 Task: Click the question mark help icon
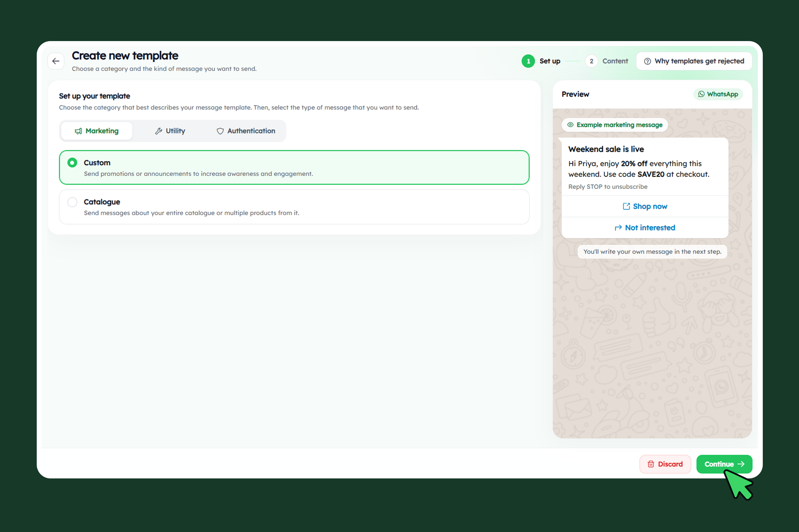pos(647,61)
